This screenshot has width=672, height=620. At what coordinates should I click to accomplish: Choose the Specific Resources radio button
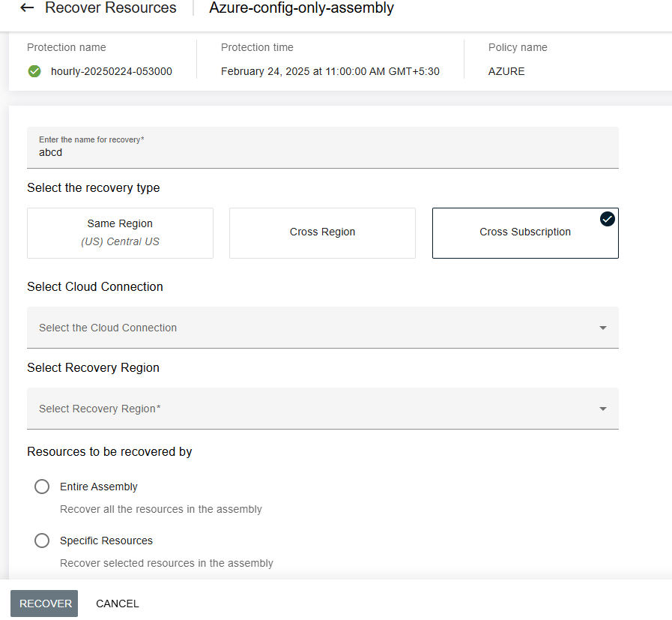pyautogui.click(x=42, y=541)
